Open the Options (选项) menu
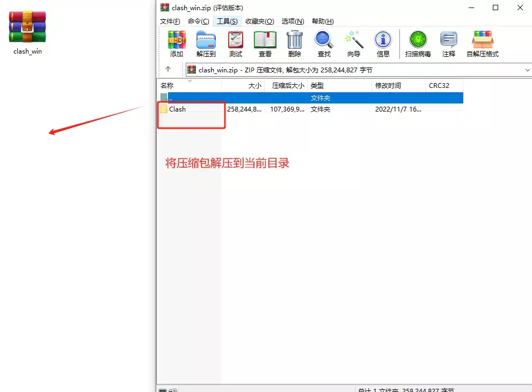Viewport: 532px width, 392px height. (293, 21)
